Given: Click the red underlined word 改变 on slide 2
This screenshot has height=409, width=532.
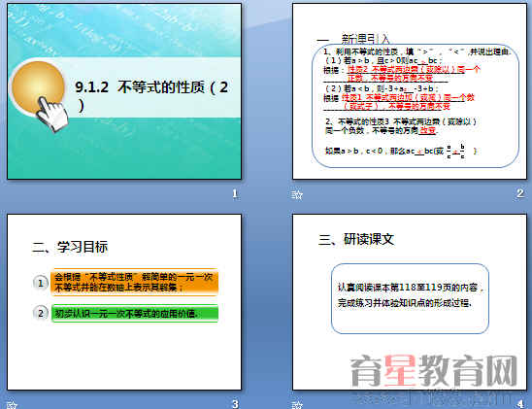Looking at the screenshot, I should (427, 130).
